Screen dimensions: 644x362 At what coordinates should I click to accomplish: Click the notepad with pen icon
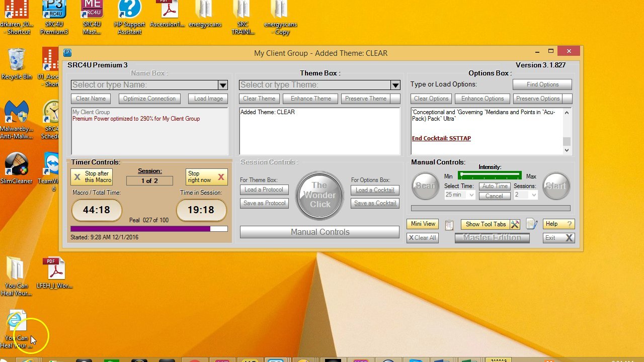[x=532, y=224]
